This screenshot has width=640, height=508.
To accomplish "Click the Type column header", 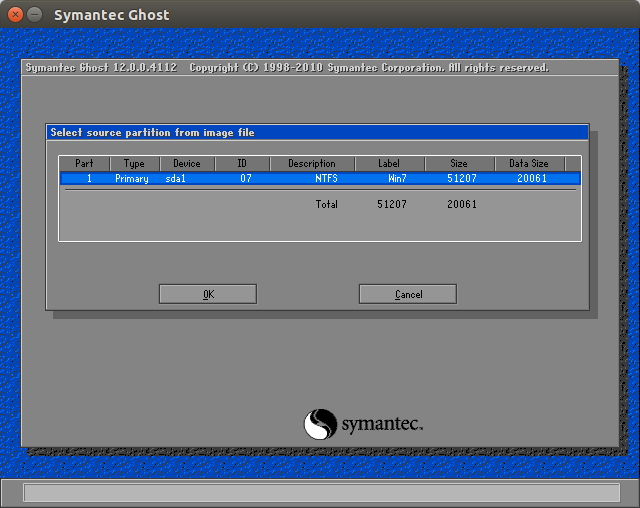I will tap(135, 164).
